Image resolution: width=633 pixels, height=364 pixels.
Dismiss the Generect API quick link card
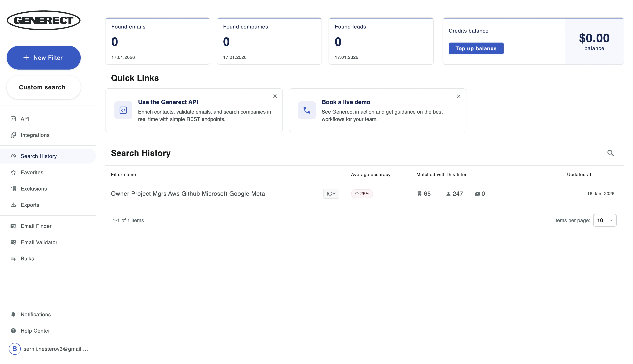click(x=275, y=96)
